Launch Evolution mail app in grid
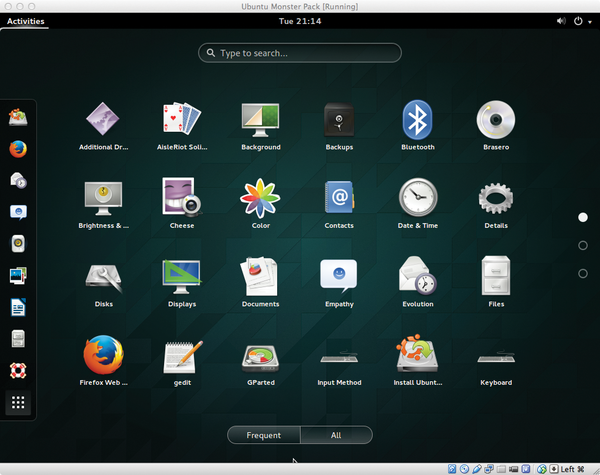600x475 pixels. (x=417, y=283)
